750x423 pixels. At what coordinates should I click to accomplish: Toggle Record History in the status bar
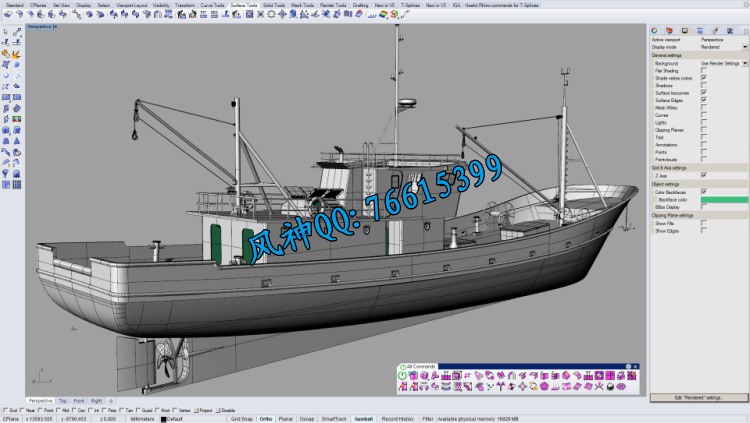[397, 419]
